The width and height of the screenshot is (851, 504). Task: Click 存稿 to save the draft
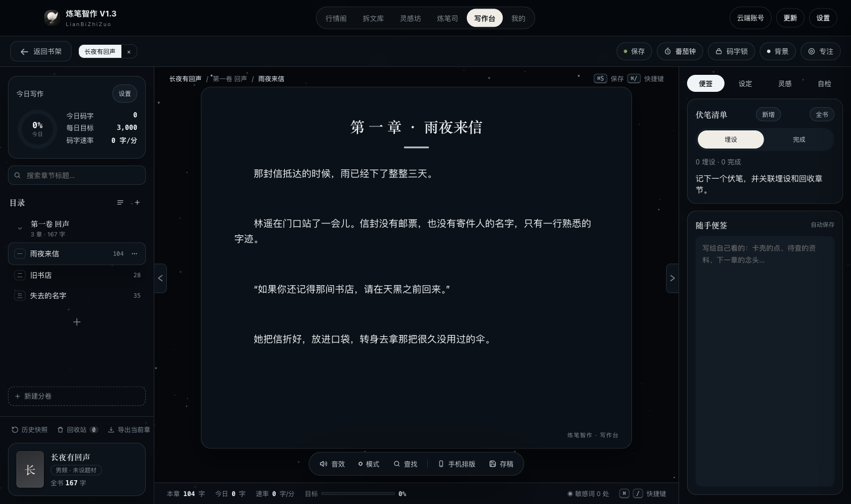point(501,464)
